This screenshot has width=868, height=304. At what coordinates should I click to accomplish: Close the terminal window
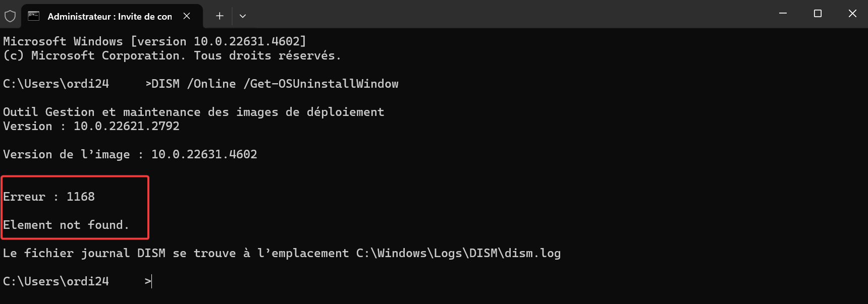point(852,14)
